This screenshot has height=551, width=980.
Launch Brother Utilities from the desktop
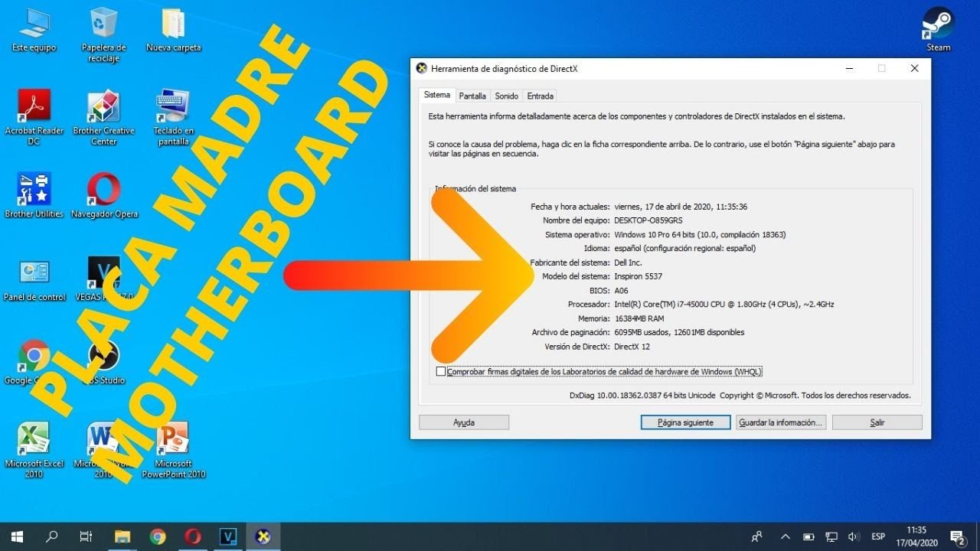point(34,196)
